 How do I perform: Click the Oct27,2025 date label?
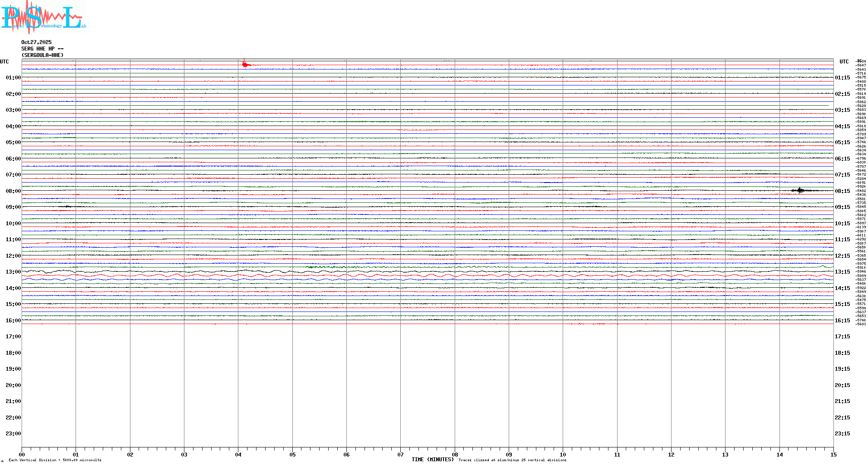[x=36, y=42]
